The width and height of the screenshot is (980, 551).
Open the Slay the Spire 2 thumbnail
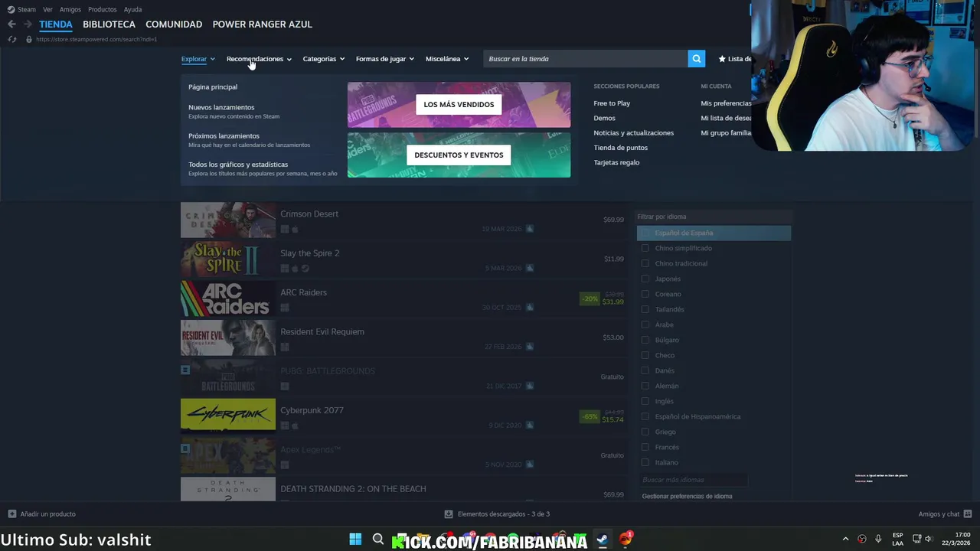point(227,258)
